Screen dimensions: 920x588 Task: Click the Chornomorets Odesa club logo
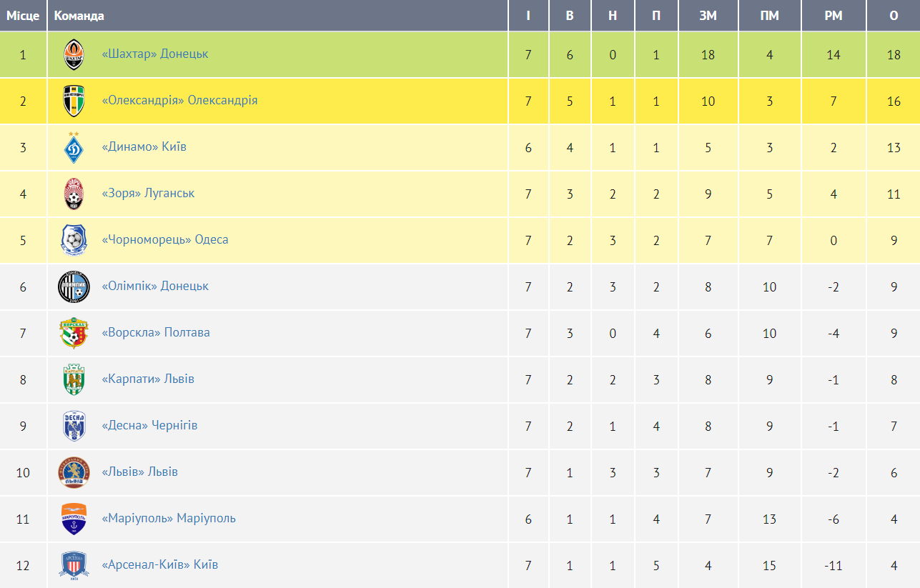(74, 240)
